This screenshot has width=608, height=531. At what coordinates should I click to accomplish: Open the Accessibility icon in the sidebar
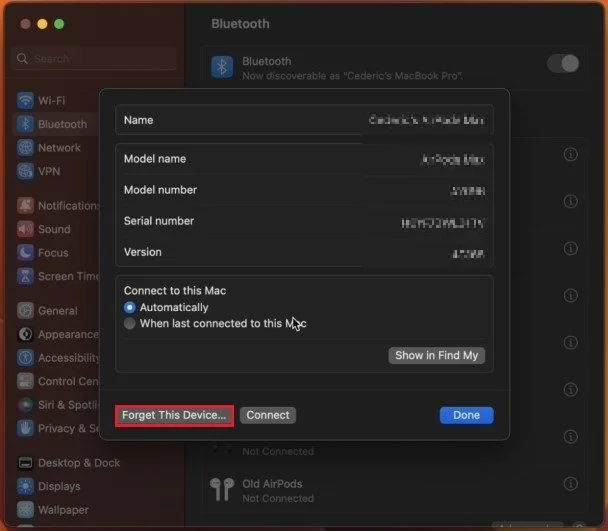coord(25,358)
